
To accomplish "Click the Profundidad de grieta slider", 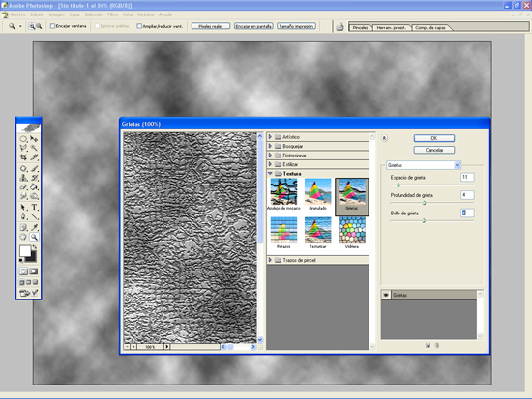I will (432, 203).
